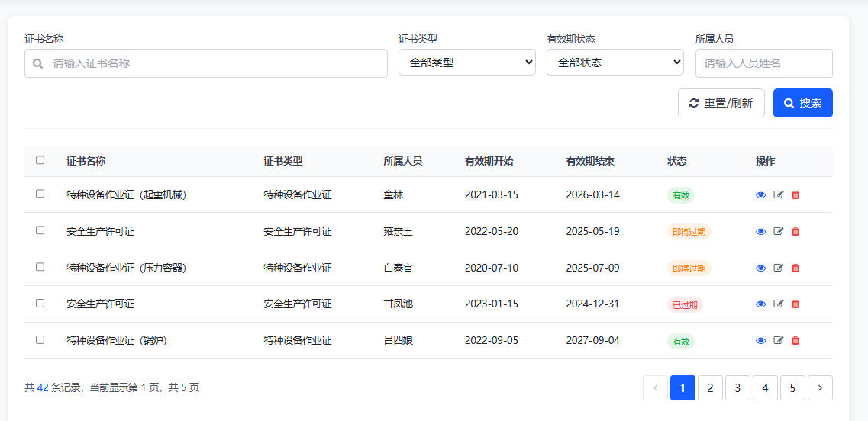Delete the 童林 certificate row
The width and height of the screenshot is (868, 421).
click(x=795, y=195)
